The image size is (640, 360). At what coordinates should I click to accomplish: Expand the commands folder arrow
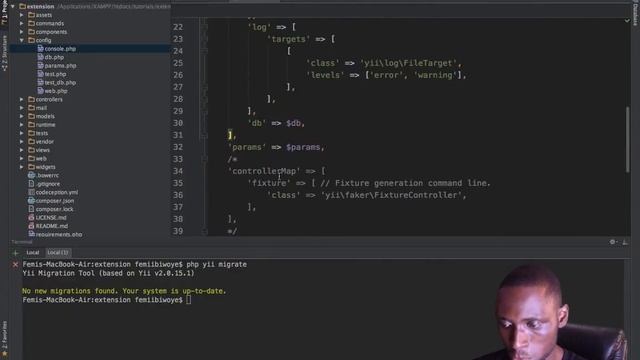(x=22, y=23)
